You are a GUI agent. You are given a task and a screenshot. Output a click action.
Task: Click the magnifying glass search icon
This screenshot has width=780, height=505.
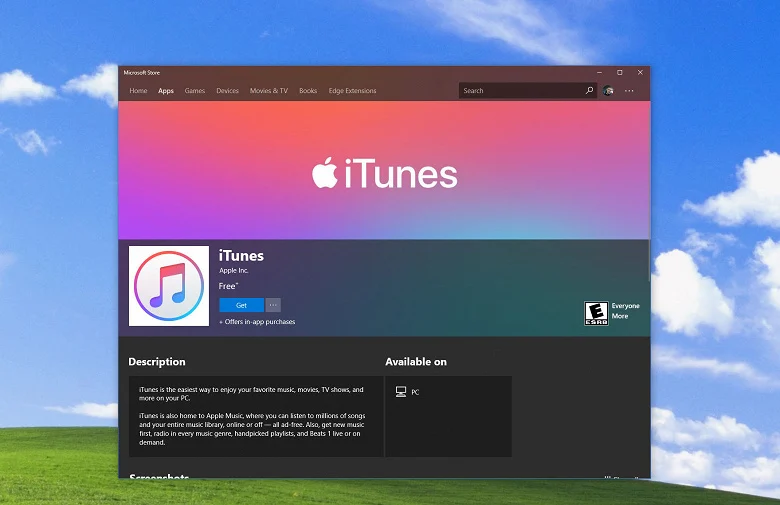click(589, 91)
